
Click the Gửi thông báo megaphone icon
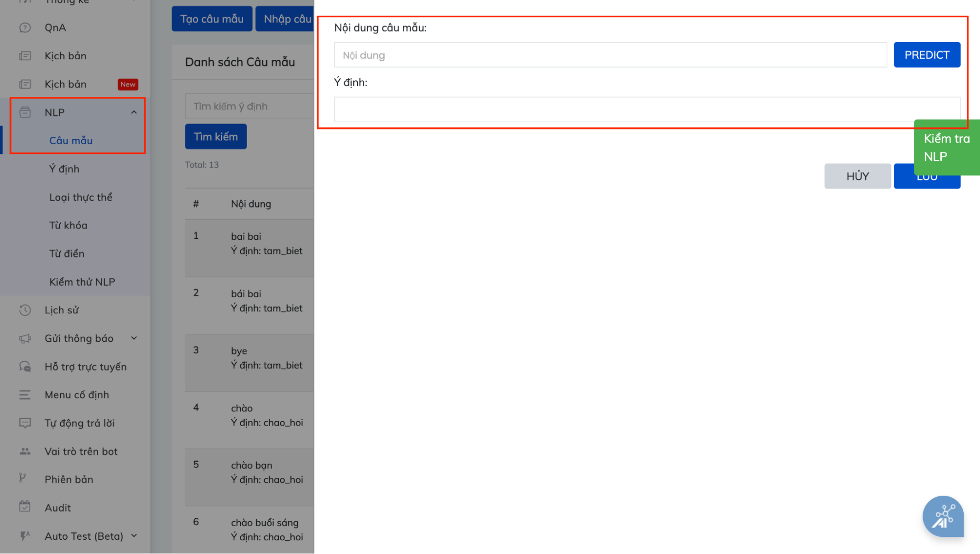click(x=25, y=339)
